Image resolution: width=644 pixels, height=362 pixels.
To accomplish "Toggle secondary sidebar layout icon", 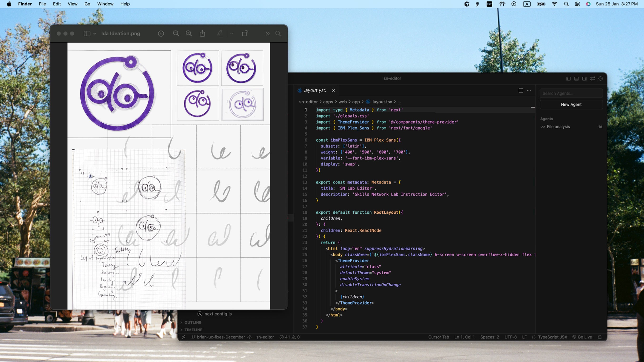I will tap(584, 78).
